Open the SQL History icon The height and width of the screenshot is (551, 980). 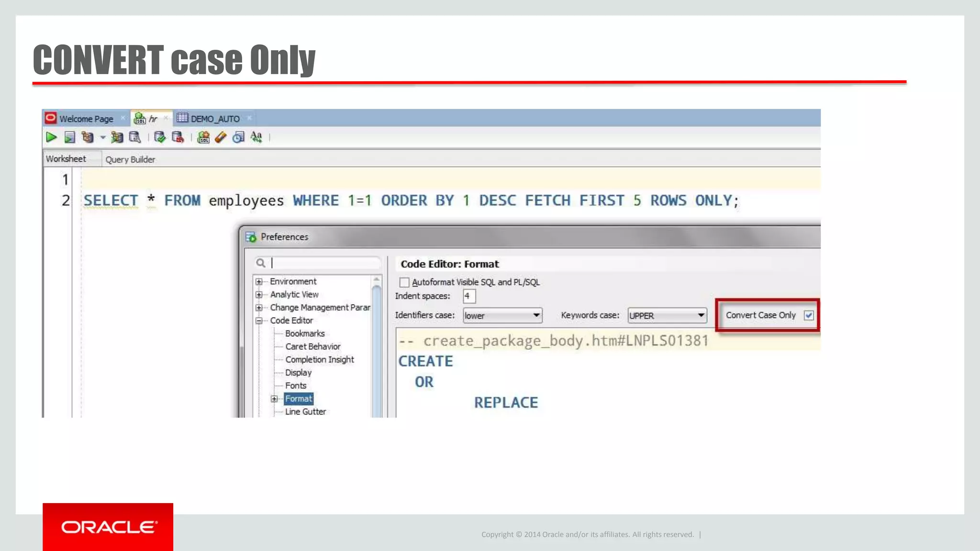(238, 138)
